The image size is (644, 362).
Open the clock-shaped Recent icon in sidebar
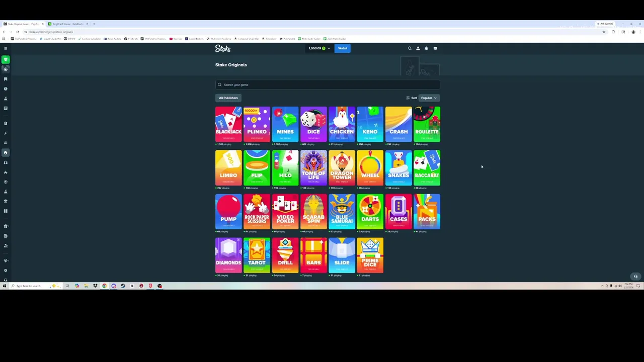6,88
